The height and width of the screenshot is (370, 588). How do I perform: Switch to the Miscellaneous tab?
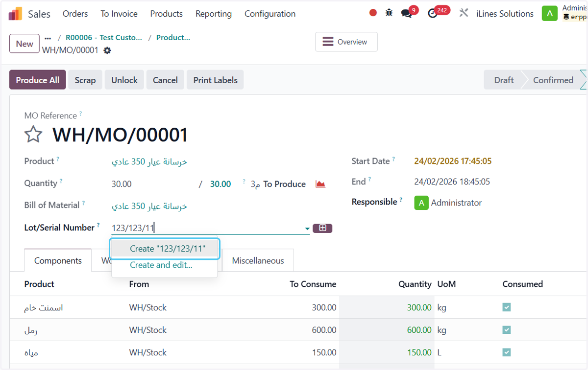258,260
